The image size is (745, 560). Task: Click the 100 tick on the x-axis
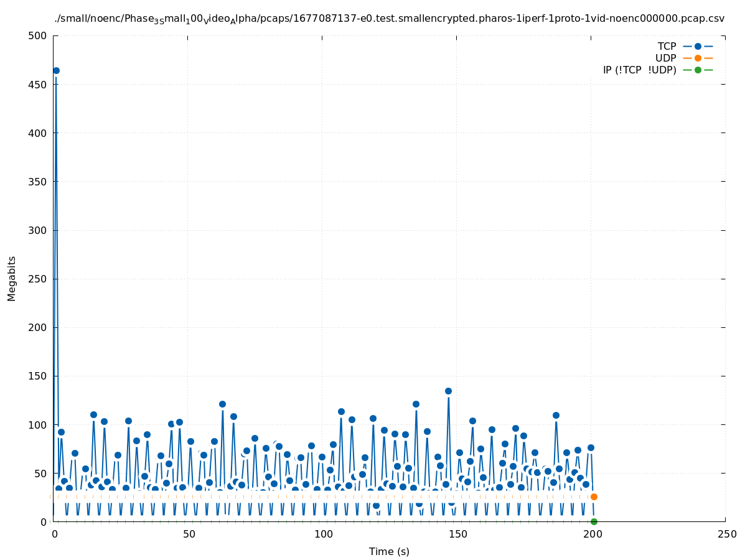[322, 534]
